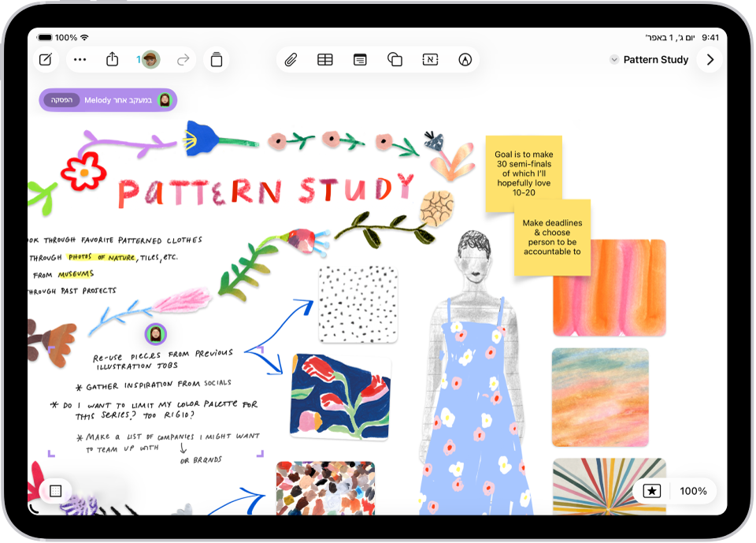Select the multicolor paint dabs image
Screen dimensions: 756x543
325,489
